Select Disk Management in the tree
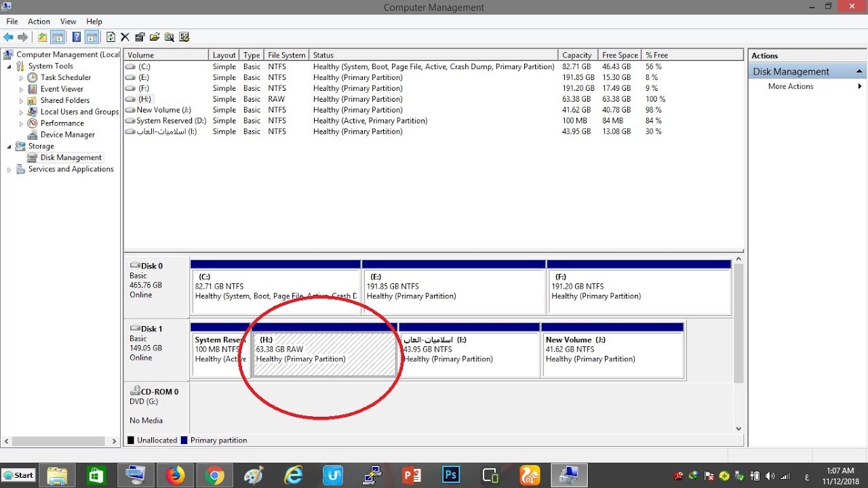The image size is (868, 488). pyautogui.click(x=71, y=158)
